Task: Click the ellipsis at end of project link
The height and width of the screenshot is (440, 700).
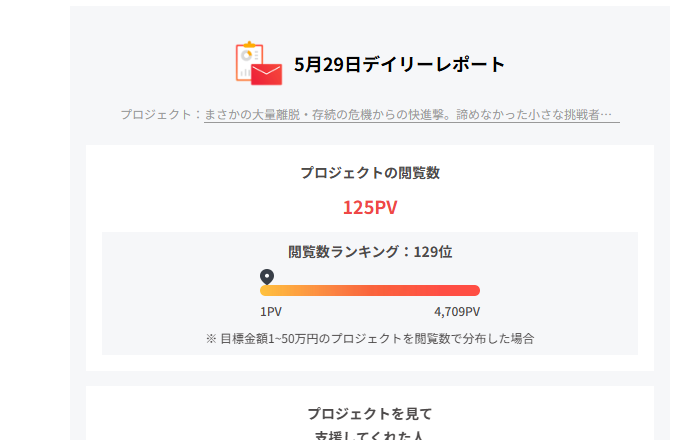Action: pyautogui.click(x=606, y=115)
